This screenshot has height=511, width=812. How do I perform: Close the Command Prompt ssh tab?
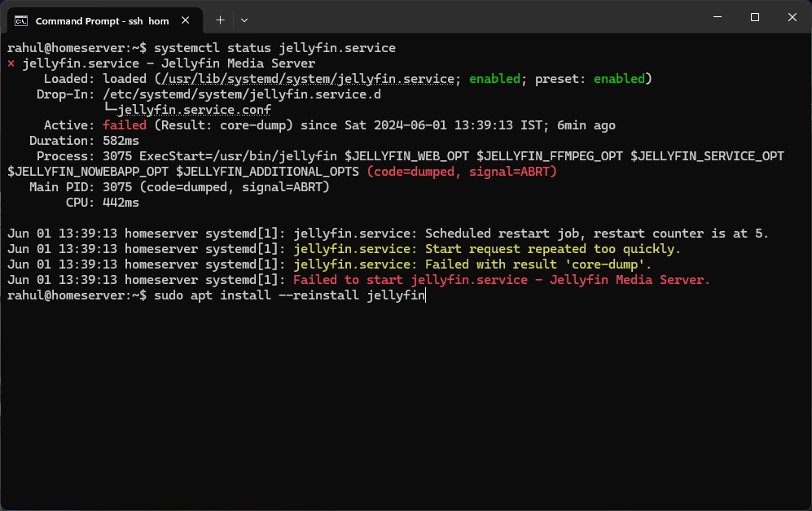pyautogui.click(x=189, y=20)
